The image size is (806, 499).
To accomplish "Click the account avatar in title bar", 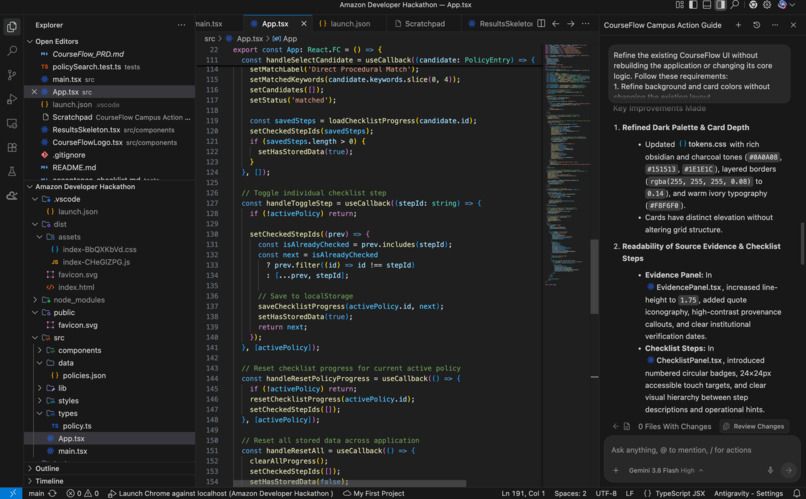I will (x=782, y=5).
